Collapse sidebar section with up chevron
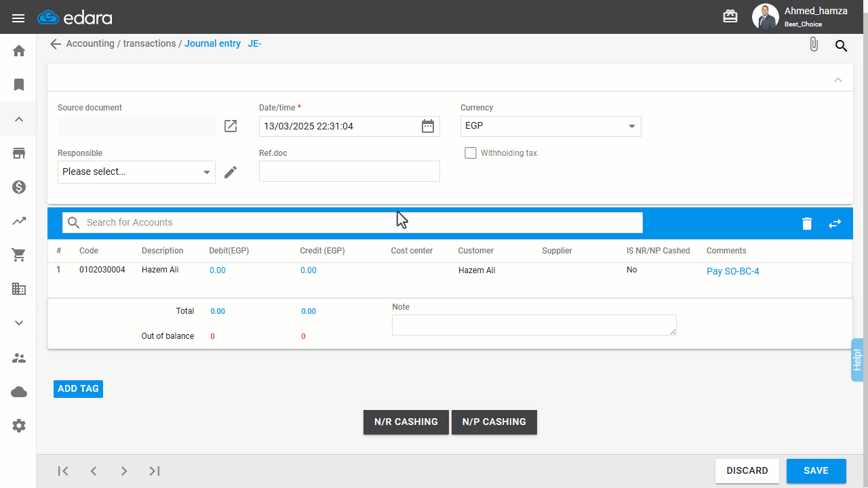868x488 pixels. (x=19, y=119)
